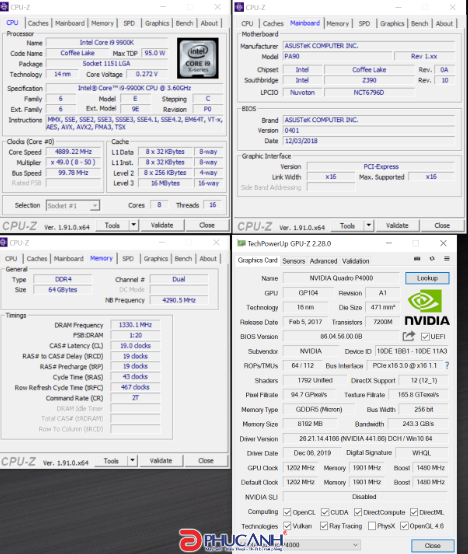Open the Validation tab in GPU-Z

click(x=355, y=261)
